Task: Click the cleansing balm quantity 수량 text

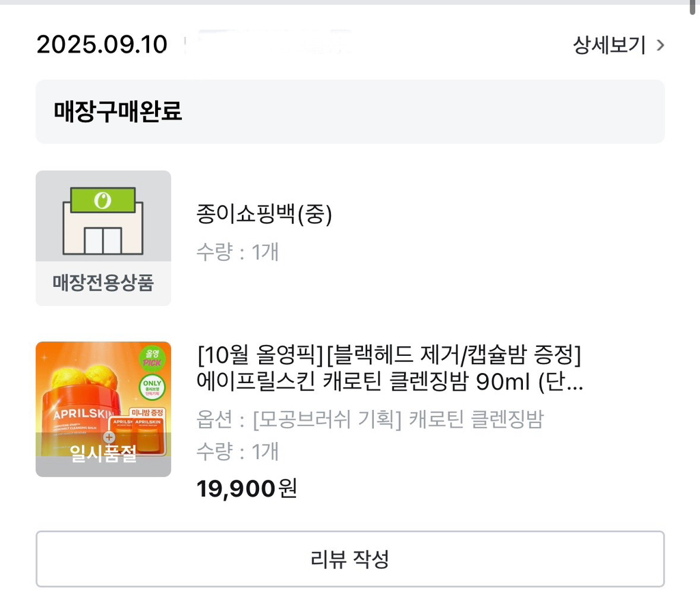Action: [237, 452]
